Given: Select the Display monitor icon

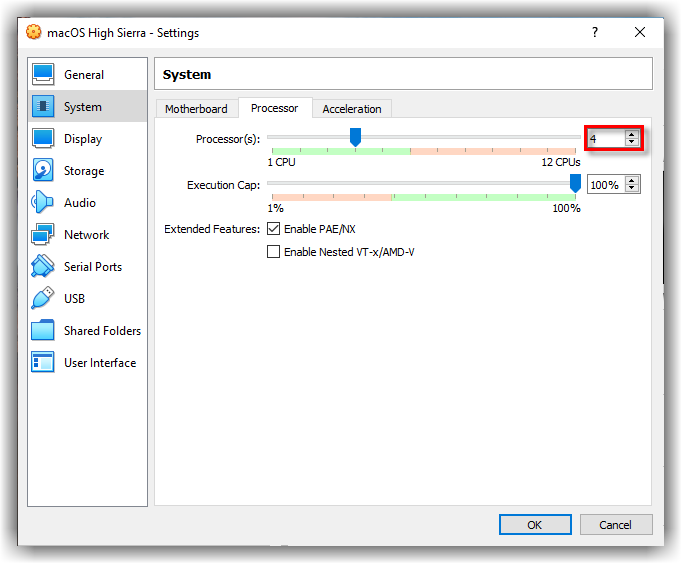Looking at the screenshot, I should pos(43,139).
